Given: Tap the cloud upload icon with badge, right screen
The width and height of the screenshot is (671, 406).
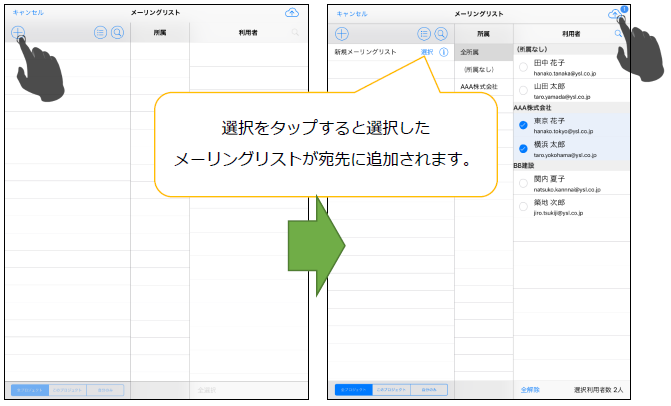Looking at the screenshot, I should click(x=614, y=12).
